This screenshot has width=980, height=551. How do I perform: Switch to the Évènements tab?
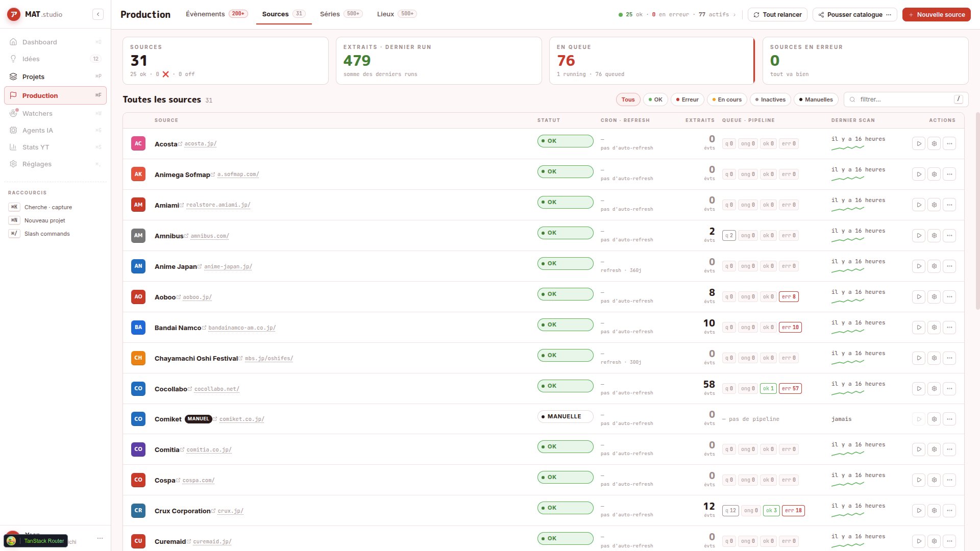[x=216, y=14]
